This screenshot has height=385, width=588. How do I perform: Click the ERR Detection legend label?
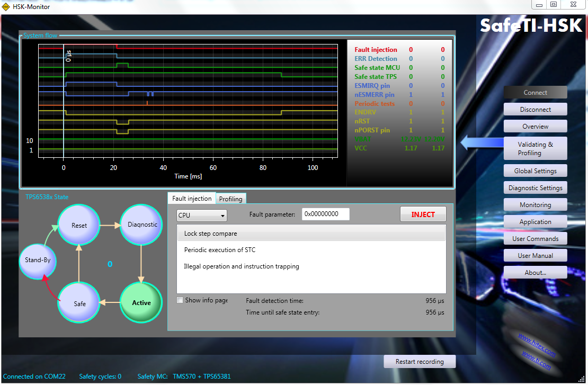pos(376,58)
